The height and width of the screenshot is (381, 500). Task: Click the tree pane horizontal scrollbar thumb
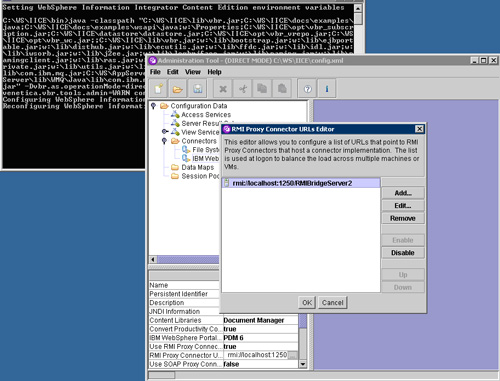188,259
